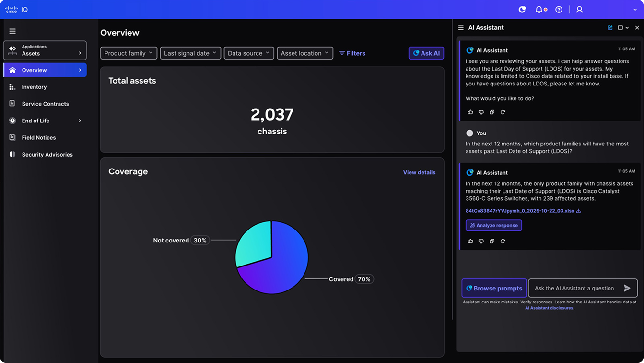Click the Browse prompts button
The width and height of the screenshot is (644, 363).
[x=494, y=288]
